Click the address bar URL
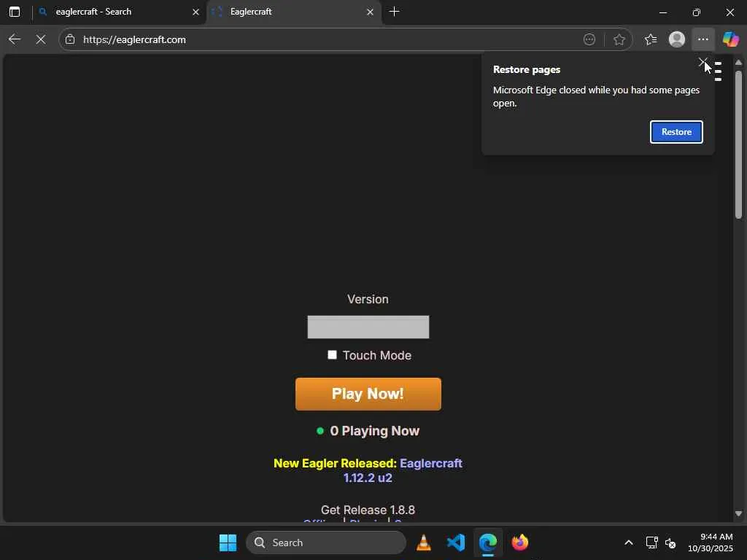Viewport: 747px width, 560px height. coord(134,39)
